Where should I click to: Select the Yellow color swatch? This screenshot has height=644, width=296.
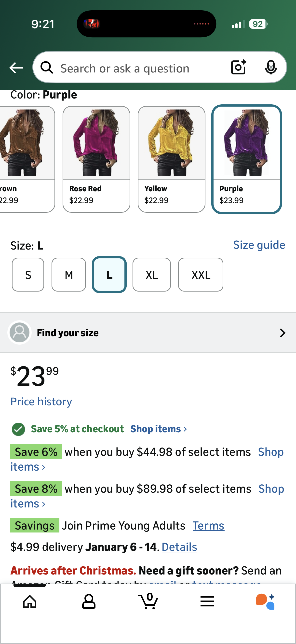pos(171,159)
